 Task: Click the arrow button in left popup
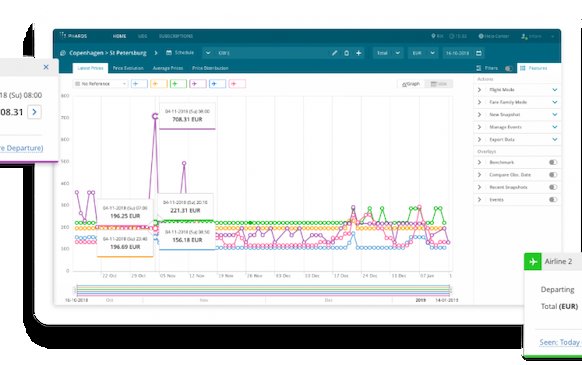[x=35, y=112]
